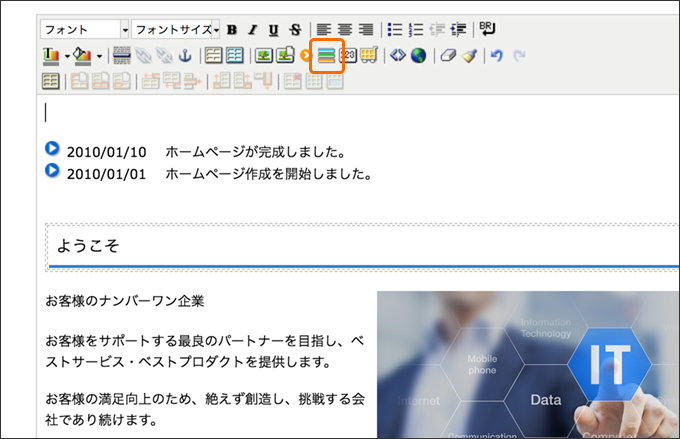The width and height of the screenshot is (680, 439).
Task: Open background color dropdown arrow
Action: (x=99, y=56)
